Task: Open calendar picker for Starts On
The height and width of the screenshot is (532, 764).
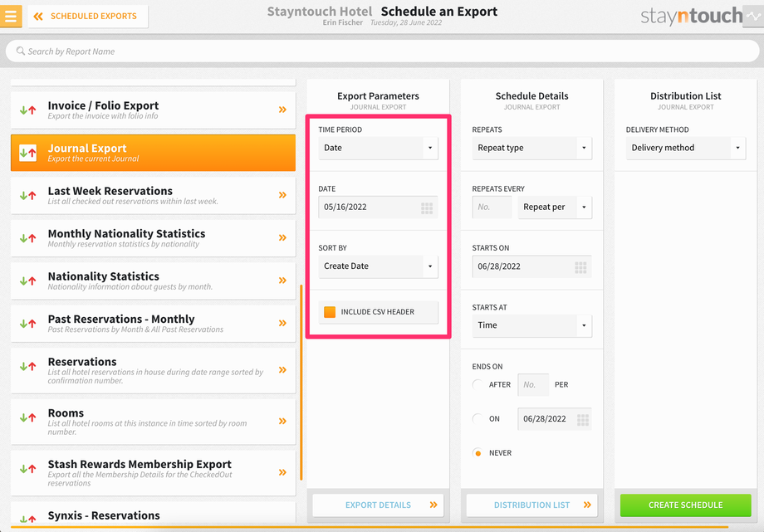Action: 580,267
